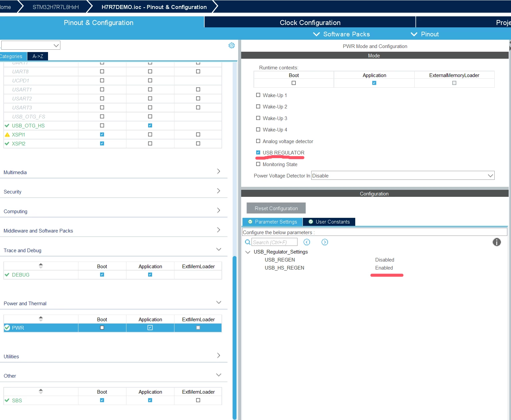Viewport: 511px width, 420px height.
Task: Click the parameter search magnifier icon
Action: [x=247, y=242]
